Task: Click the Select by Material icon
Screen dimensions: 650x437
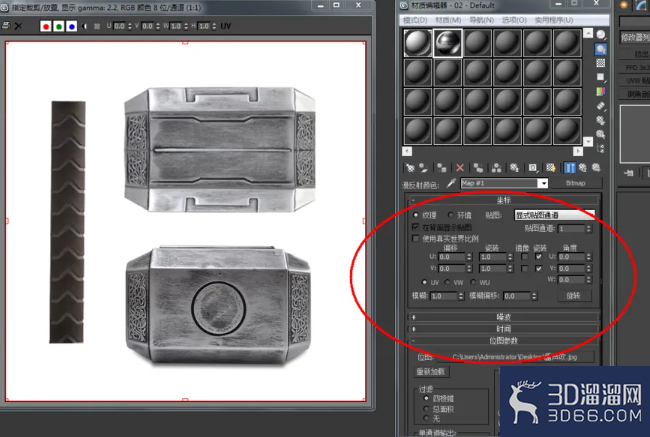Action: point(601,134)
